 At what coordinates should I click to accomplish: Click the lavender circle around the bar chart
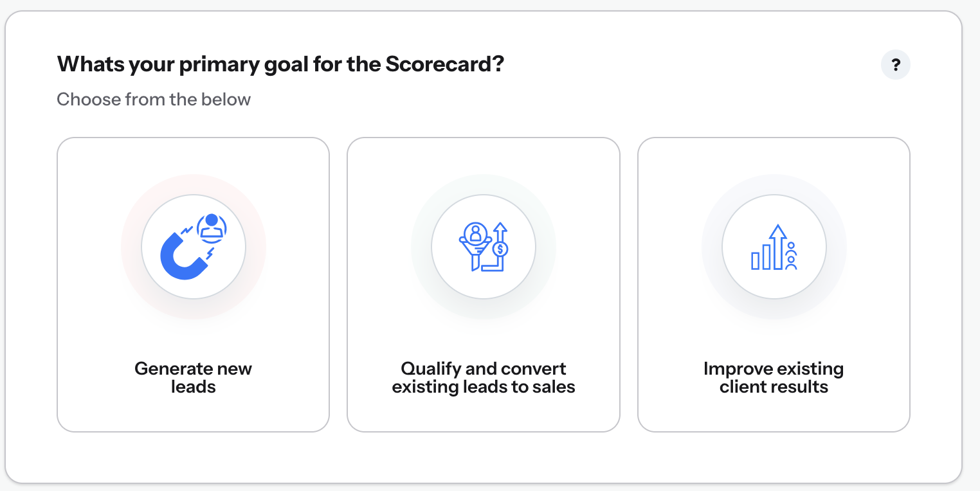[x=774, y=247]
